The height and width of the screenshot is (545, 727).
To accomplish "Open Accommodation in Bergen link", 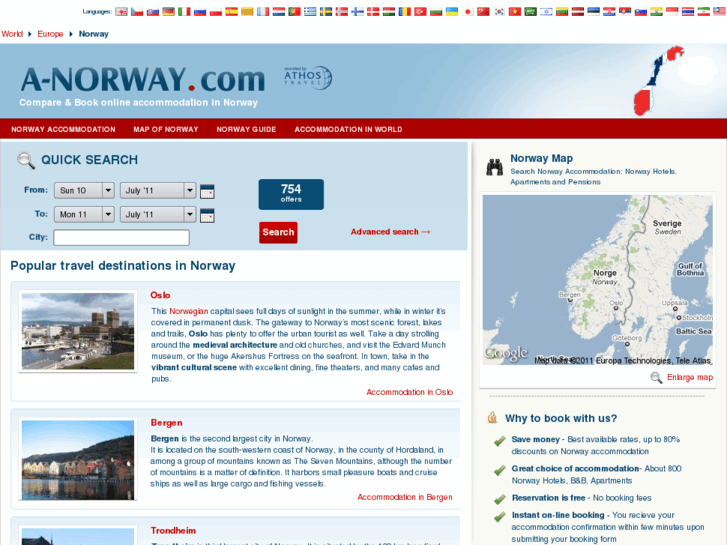I will pos(405,497).
